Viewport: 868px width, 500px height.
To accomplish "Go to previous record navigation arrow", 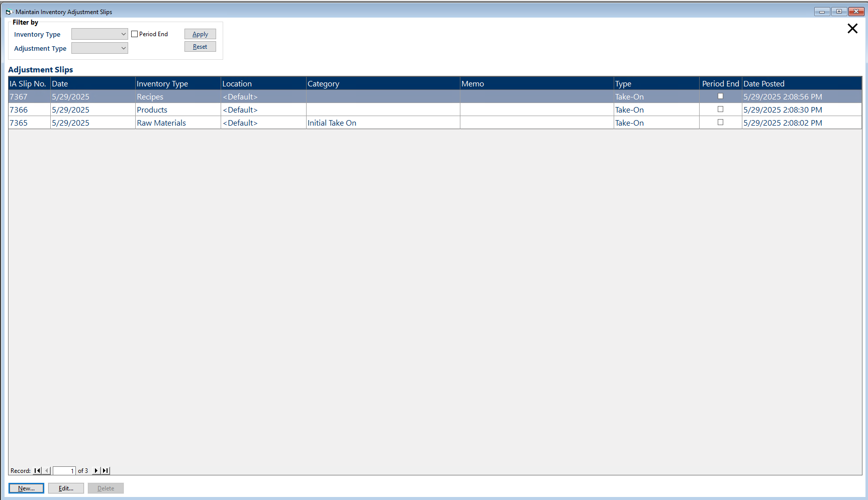I will click(47, 471).
